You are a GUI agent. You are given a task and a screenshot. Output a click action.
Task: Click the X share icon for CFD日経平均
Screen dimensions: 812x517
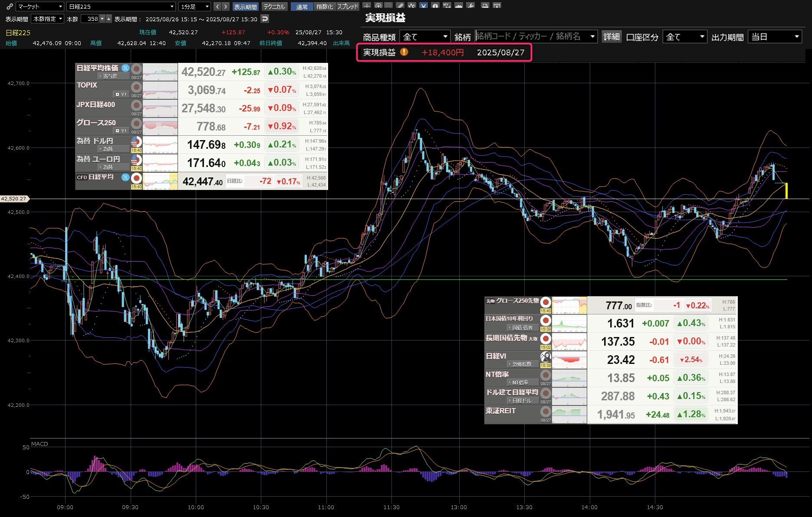point(125,177)
